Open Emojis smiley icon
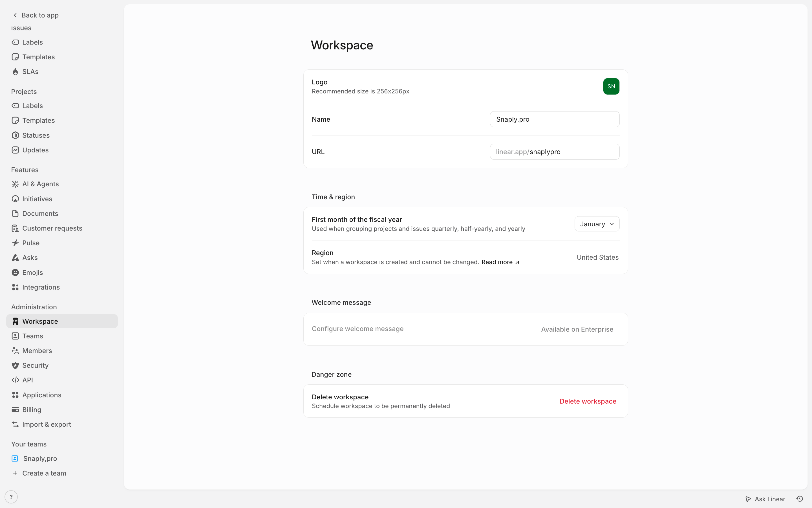The image size is (812, 508). [x=15, y=272]
